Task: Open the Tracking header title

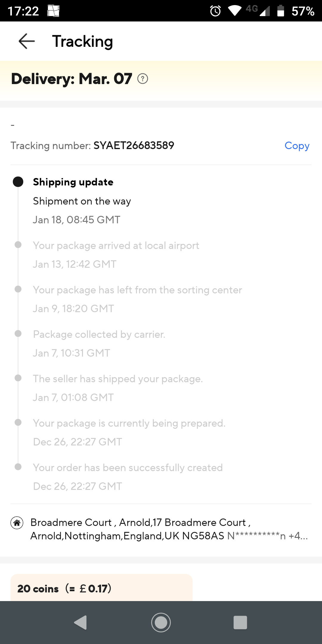Action: click(x=83, y=41)
